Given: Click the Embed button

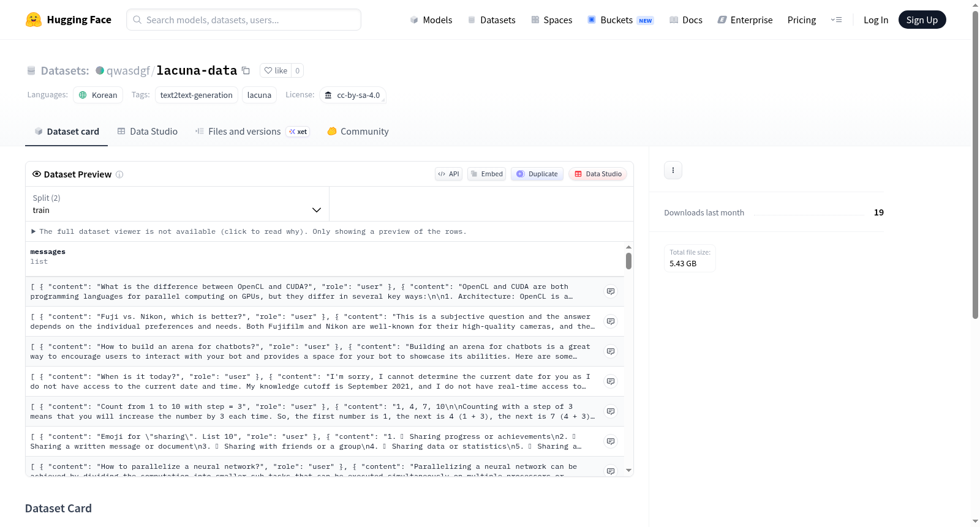Looking at the screenshot, I should coord(486,174).
